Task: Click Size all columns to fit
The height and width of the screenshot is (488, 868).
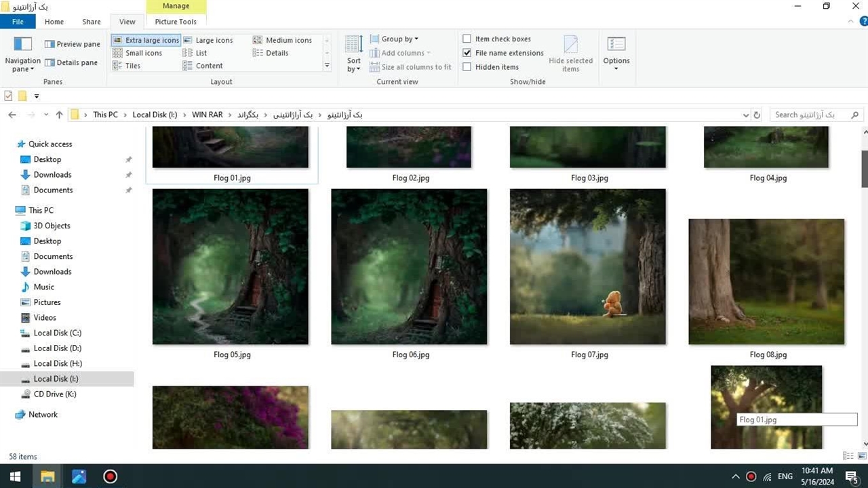Action: (x=410, y=67)
